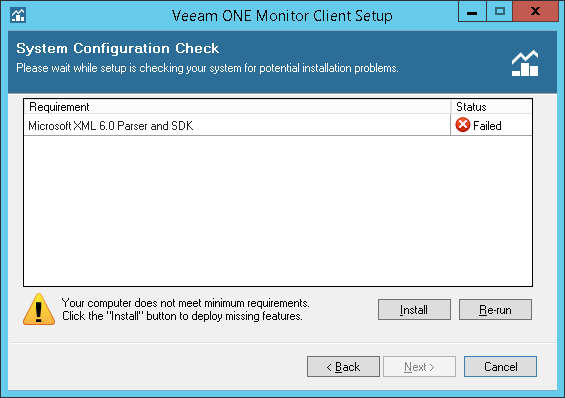565x398 pixels.
Task: Minimize the setup window
Action: tap(472, 12)
